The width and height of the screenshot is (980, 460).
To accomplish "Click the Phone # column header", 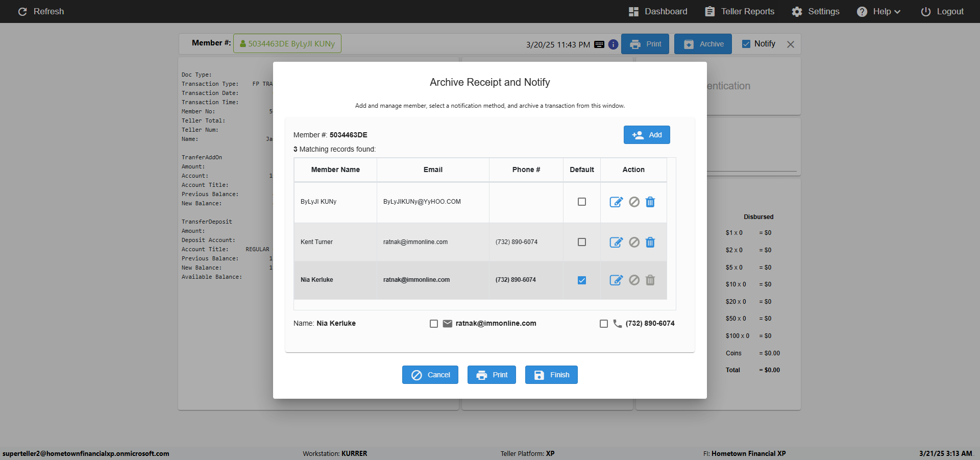I will (x=526, y=170).
